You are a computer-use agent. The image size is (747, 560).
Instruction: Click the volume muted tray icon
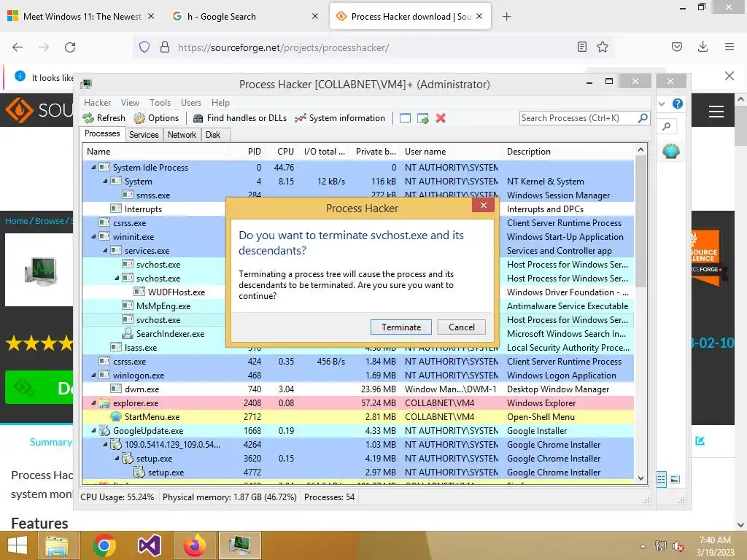pos(678,546)
